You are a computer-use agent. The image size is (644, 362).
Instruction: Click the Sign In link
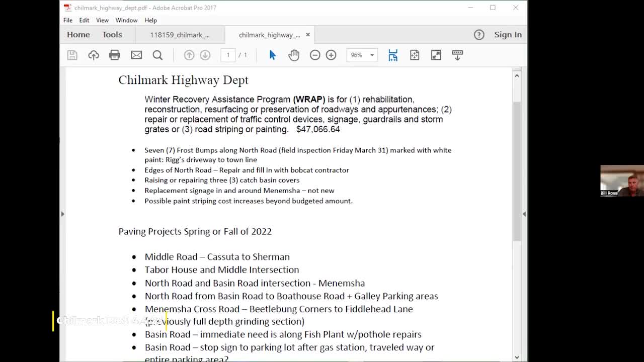pyautogui.click(x=508, y=35)
